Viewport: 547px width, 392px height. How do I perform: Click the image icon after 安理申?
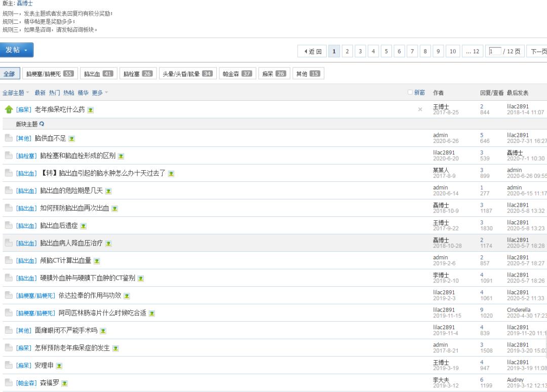(59, 366)
